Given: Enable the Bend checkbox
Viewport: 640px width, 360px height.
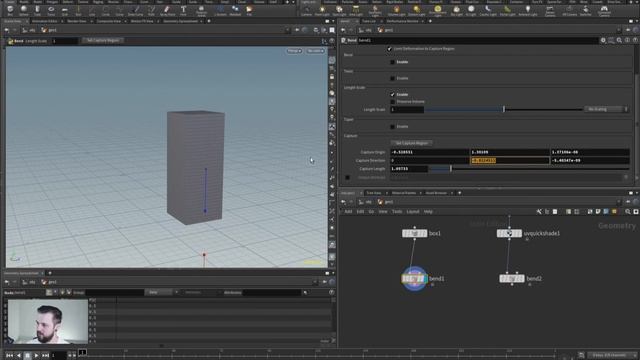Looking at the screenshot, I should click(392, 62).
